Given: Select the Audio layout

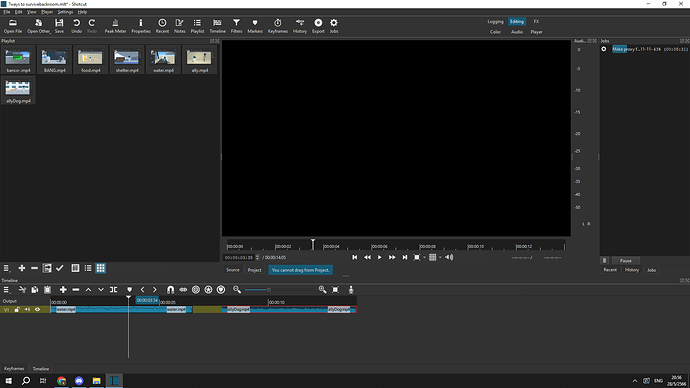Looking at the screenshot, I should 517,32.
